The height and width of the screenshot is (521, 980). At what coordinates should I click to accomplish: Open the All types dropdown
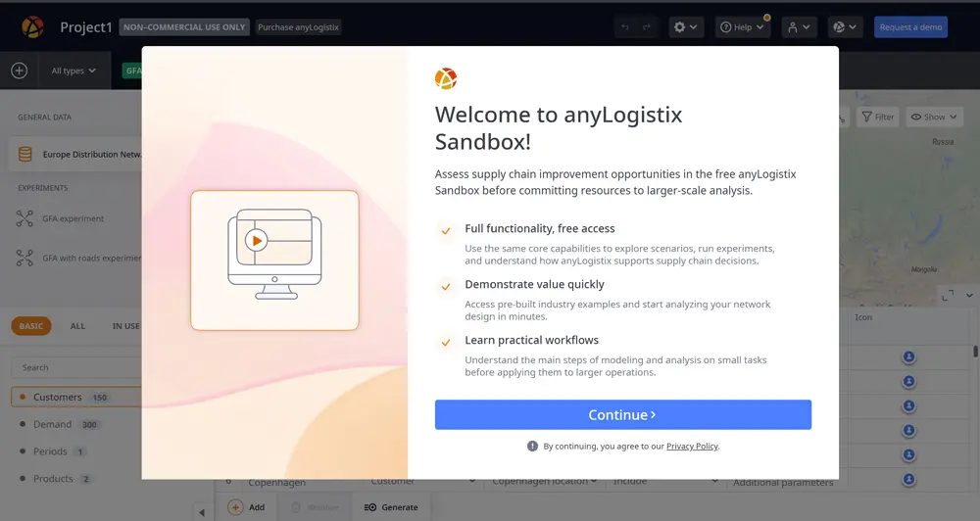(73, 71)
